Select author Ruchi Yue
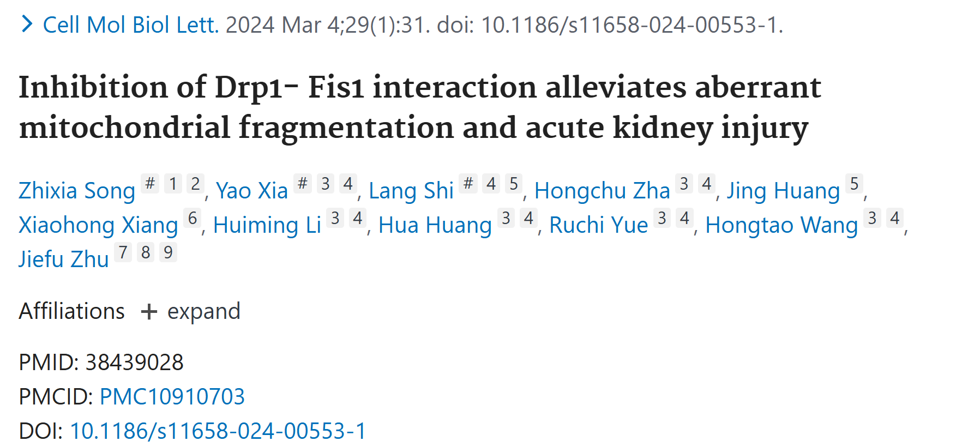Screen dimensions: 980x447 [599, 225]
